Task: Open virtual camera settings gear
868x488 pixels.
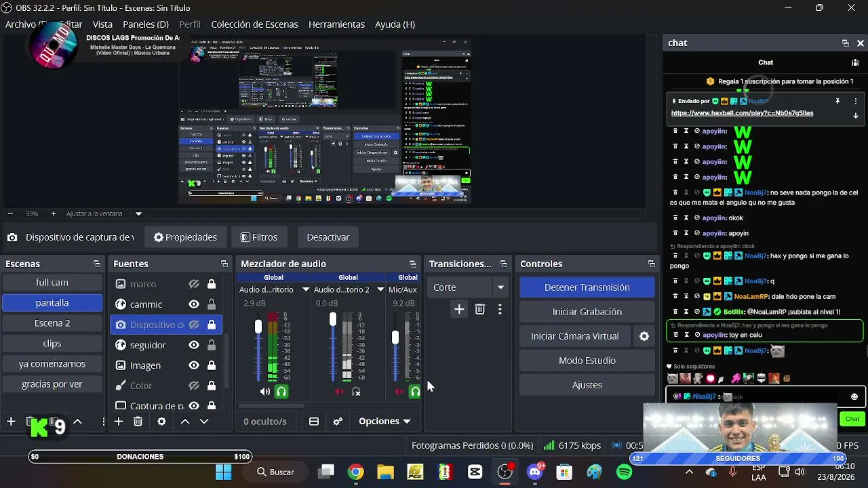Action: pyautogui.click(x=644, y=336)
